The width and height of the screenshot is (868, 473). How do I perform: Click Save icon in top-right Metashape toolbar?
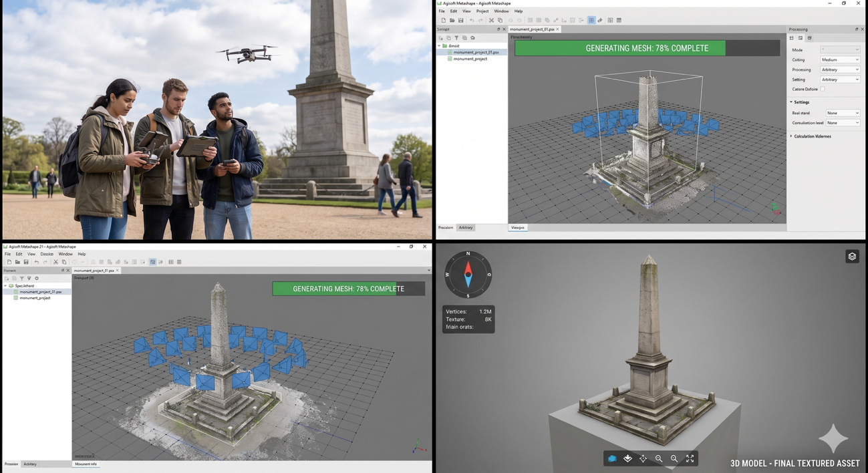(x=461, y=20)
